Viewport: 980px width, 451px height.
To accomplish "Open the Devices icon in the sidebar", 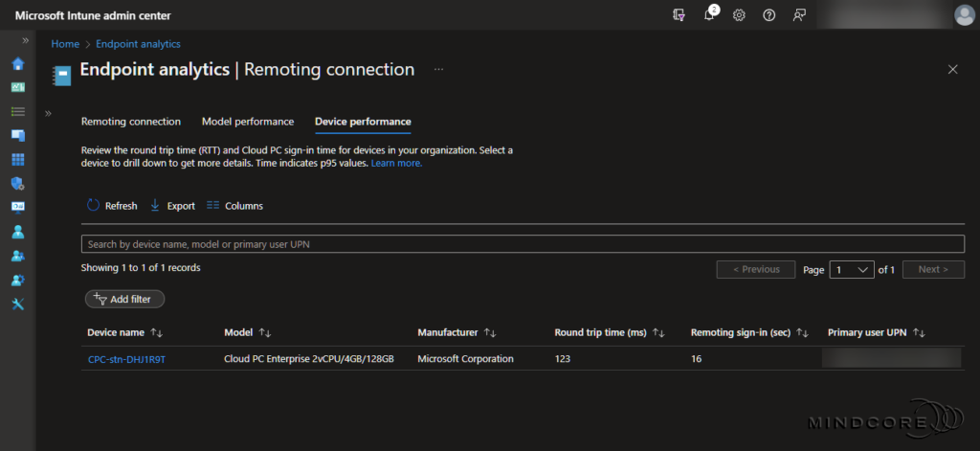I will tap(18, 135).
